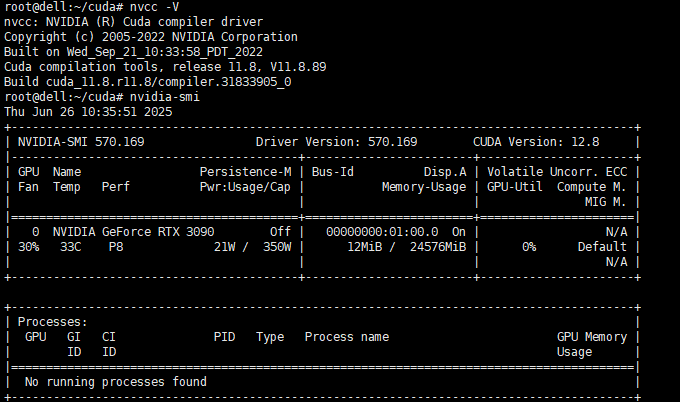
Task: Click the 'Build cuda_11.8.r11.8/compiler.31833905_0' line
Action: click(x=148, y=82)
